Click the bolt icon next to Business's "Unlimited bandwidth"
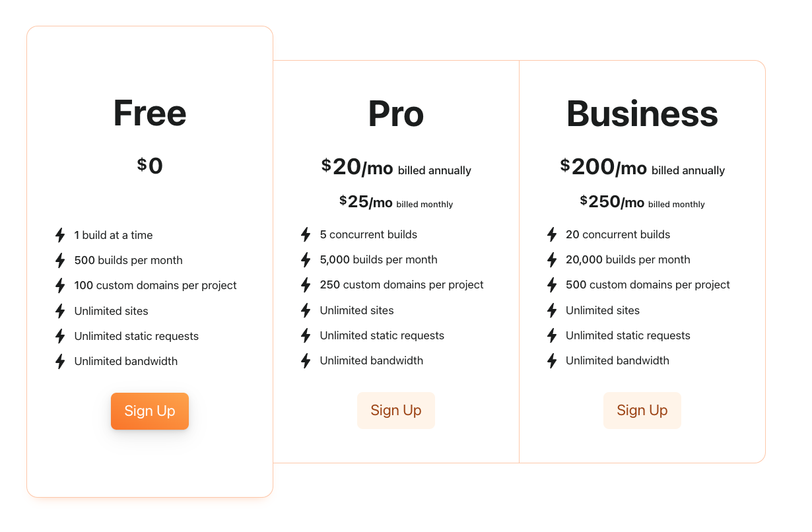Image resolution: width=812 pixels, height=532 pixels. point(551,360)
